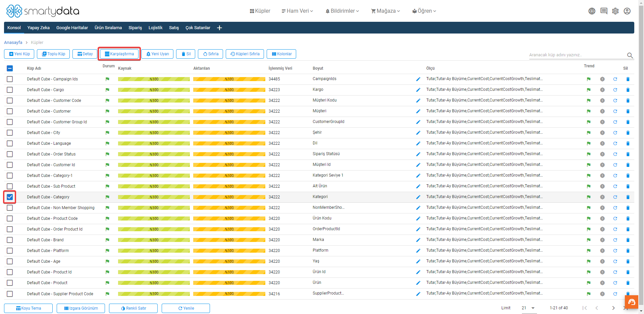
Task: Toggle the select-all header checkbox
Action: [10, 68]
